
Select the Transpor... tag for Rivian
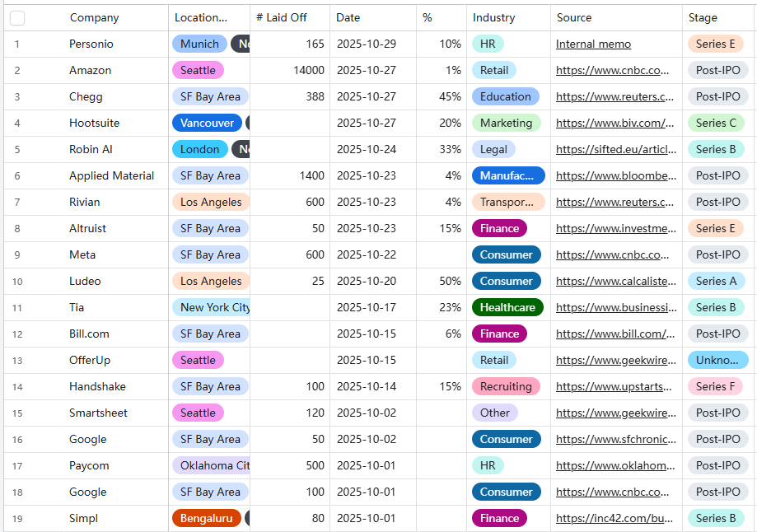(x=508, y=203)
